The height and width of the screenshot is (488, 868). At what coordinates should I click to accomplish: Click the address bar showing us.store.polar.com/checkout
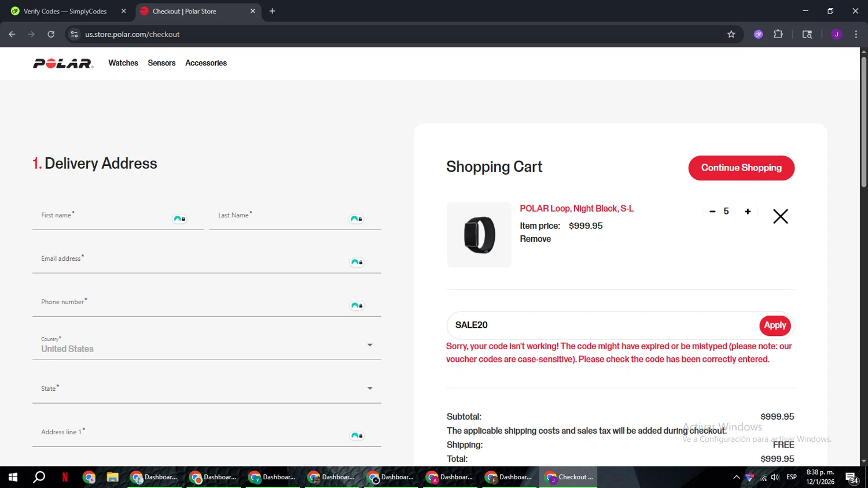pos(399,34)
